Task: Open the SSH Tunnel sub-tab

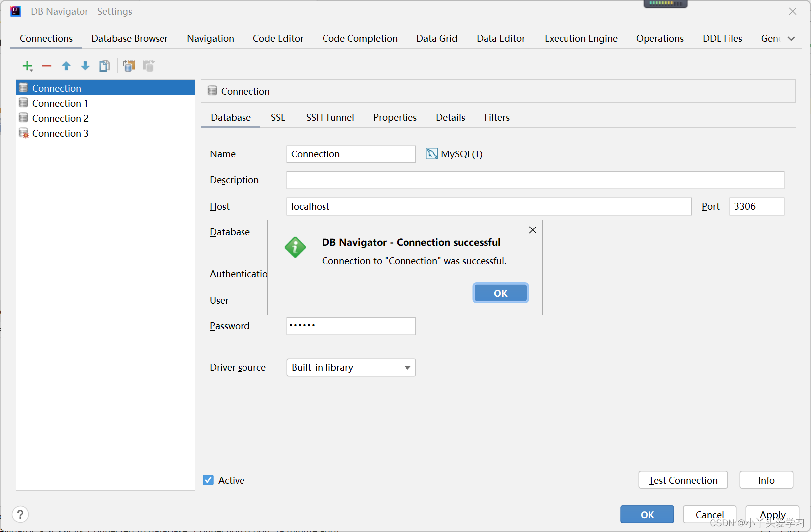Action: [330, 118]
